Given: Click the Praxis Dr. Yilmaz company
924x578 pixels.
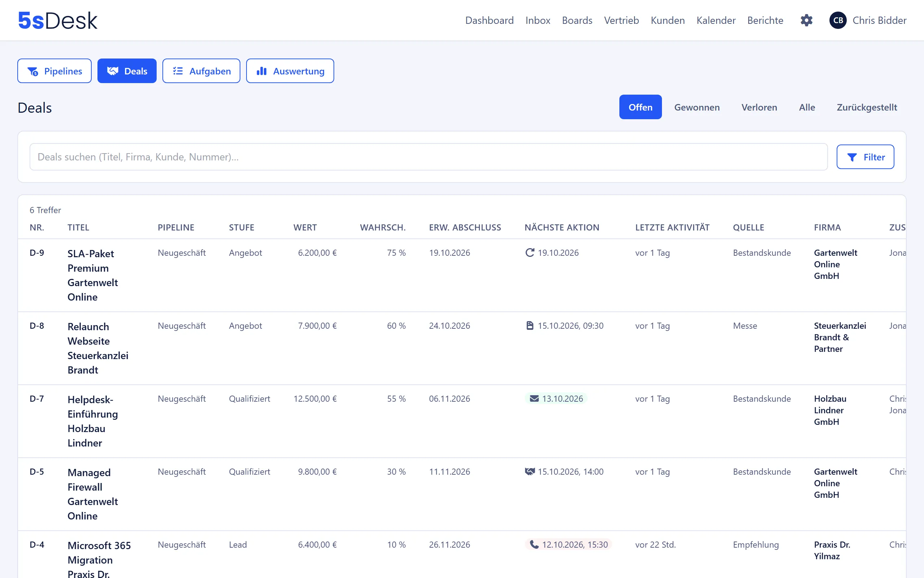Looking at the screenshot, I should (832, 551).
